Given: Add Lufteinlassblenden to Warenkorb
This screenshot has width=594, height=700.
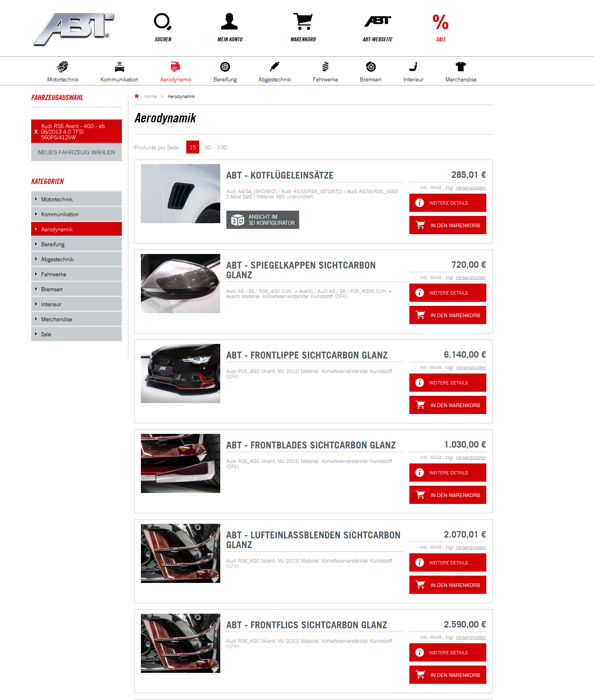Looking at the screenshot, I should click(448, 585).
